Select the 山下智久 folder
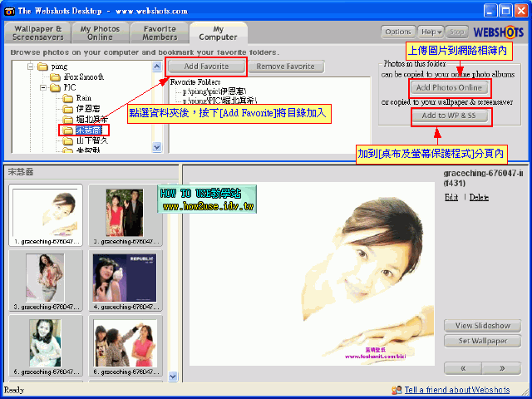The width and height of the screenshot is (532, 399). click(x=86, y=140)
